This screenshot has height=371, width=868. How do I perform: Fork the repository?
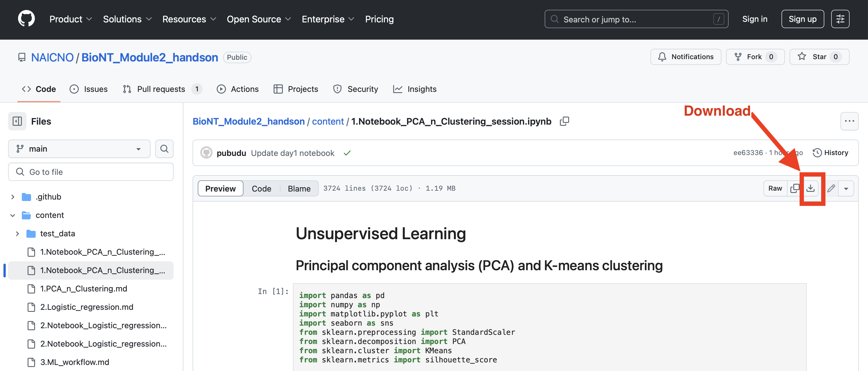coord(755,57)
